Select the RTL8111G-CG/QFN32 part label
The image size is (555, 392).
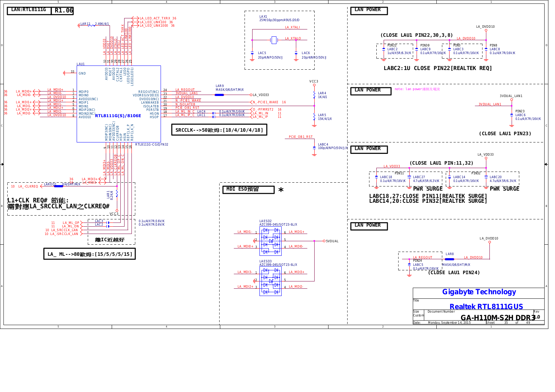(152, 145)
